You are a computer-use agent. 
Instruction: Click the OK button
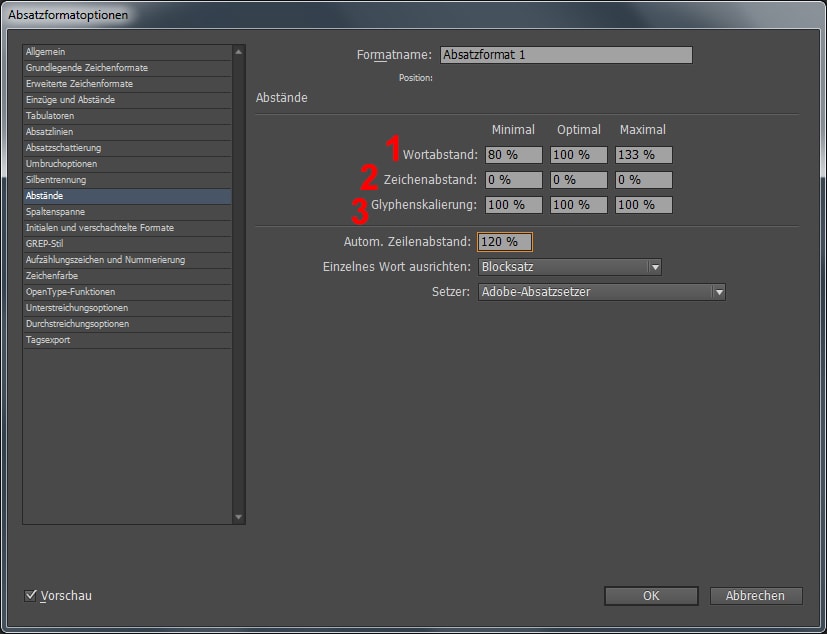coord(650,596)
